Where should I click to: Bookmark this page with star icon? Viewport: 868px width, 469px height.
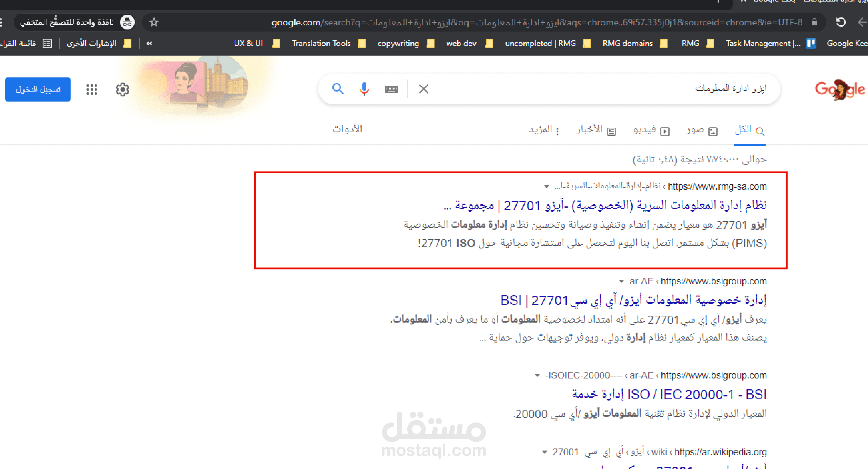pyautogui.click(x=154, y=22)
